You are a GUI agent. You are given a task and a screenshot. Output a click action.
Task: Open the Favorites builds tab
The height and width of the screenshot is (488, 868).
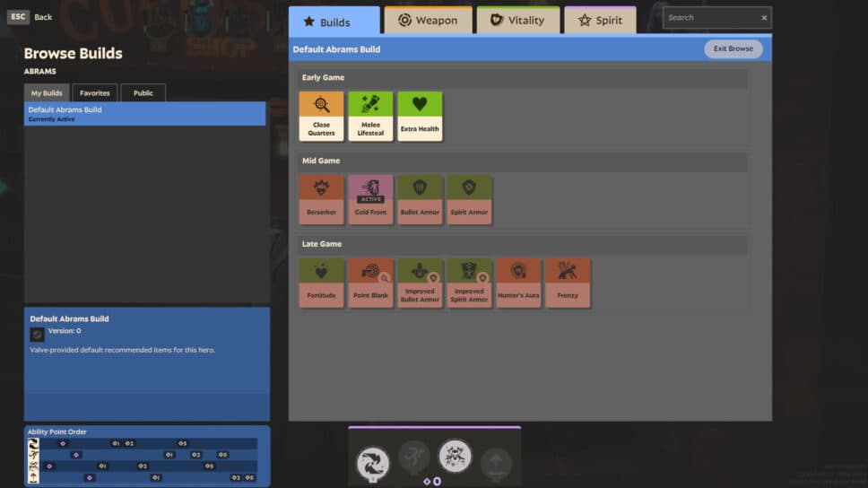[94, 92]
